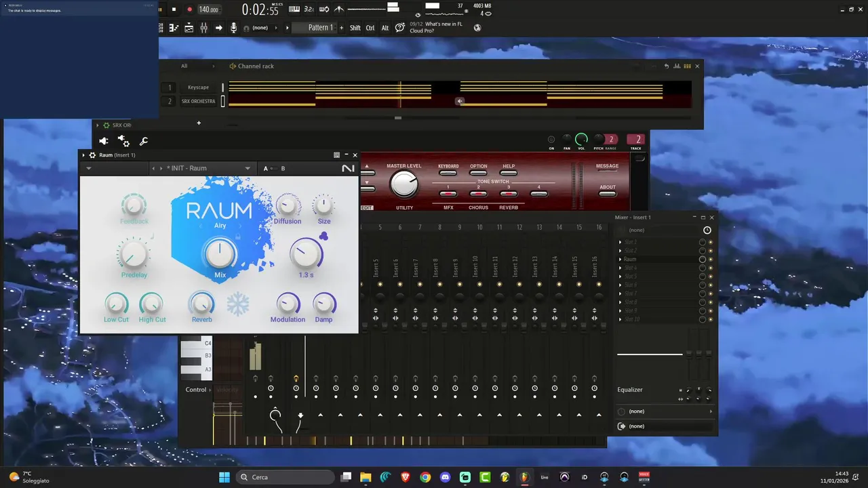Screen dimensions: 868x488
Task: Toggle the A/B comparison switch in Raum
Action: 274,168
